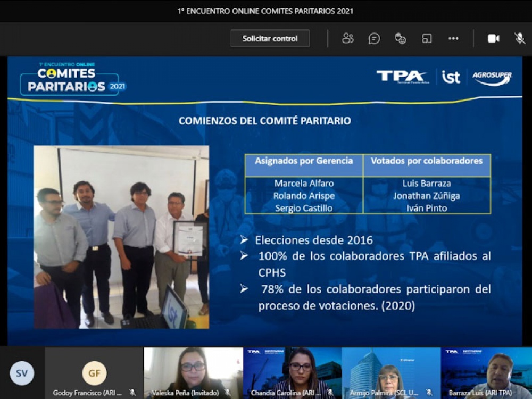Open the meeting chat conversation
This screenshot has width=532, height=399.
pos(374,38)
